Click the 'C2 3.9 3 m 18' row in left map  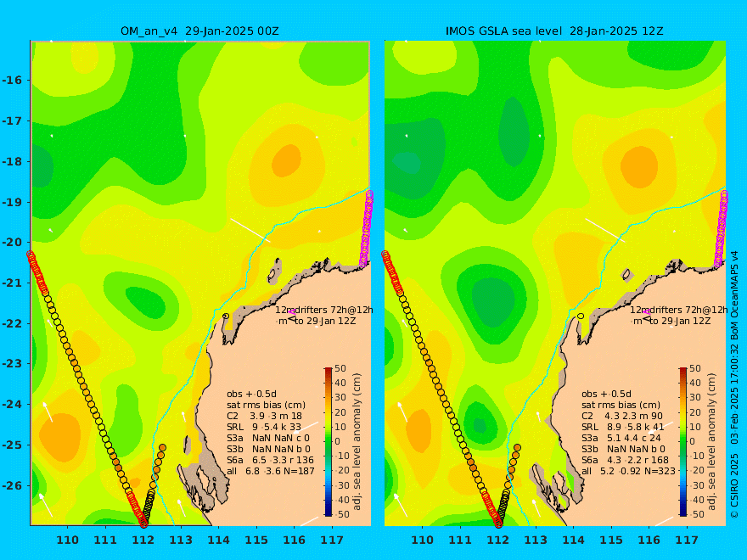[x=264, y=416]
